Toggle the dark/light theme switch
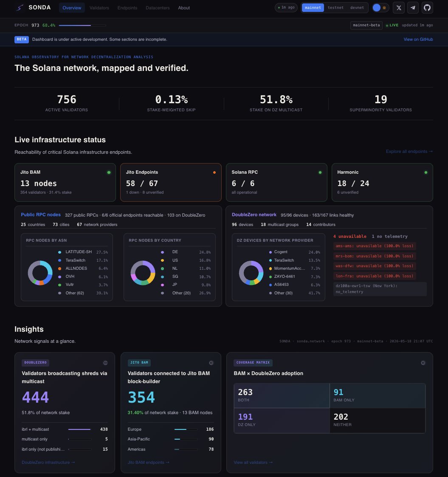This screenshot has width=448, height=477. tap(380, 8)
